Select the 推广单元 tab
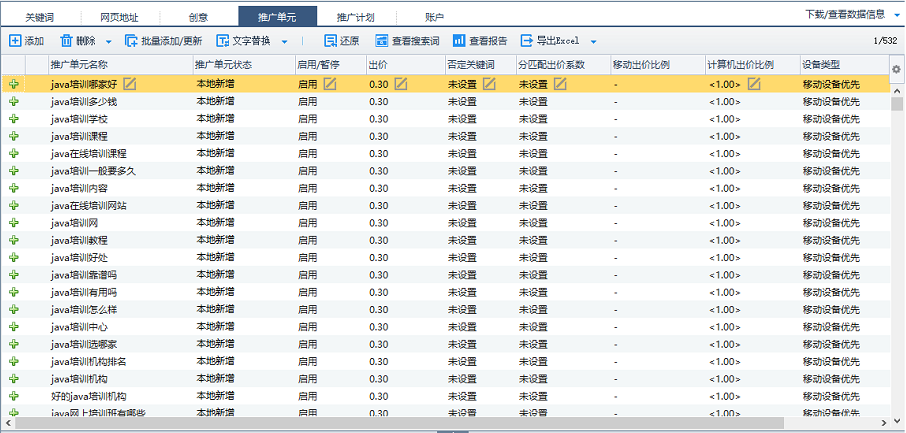Image resolution: width=906 pixels, height=433 pixels. click(x=277, y=17)
